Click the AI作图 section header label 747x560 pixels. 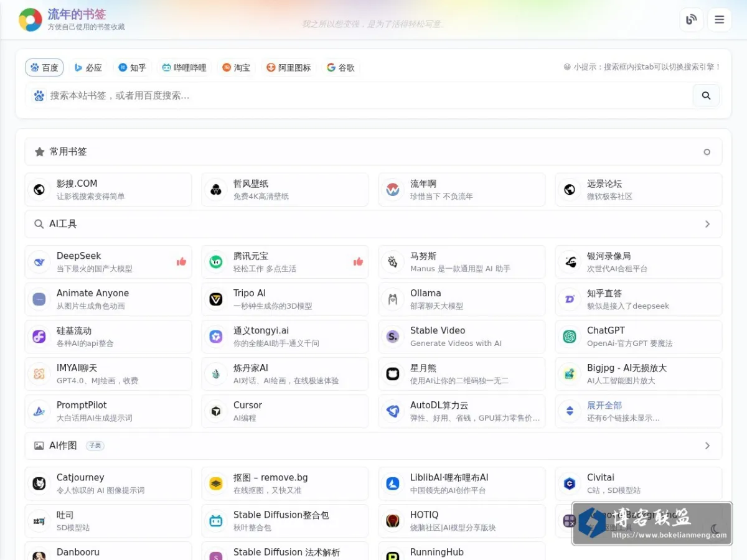[63, 446]
